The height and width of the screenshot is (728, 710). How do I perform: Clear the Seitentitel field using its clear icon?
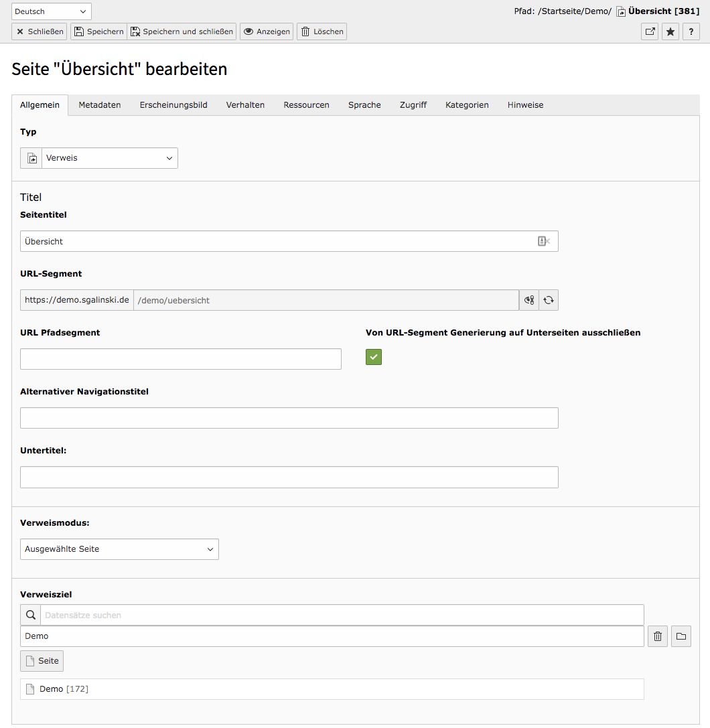tap(544, 240)
